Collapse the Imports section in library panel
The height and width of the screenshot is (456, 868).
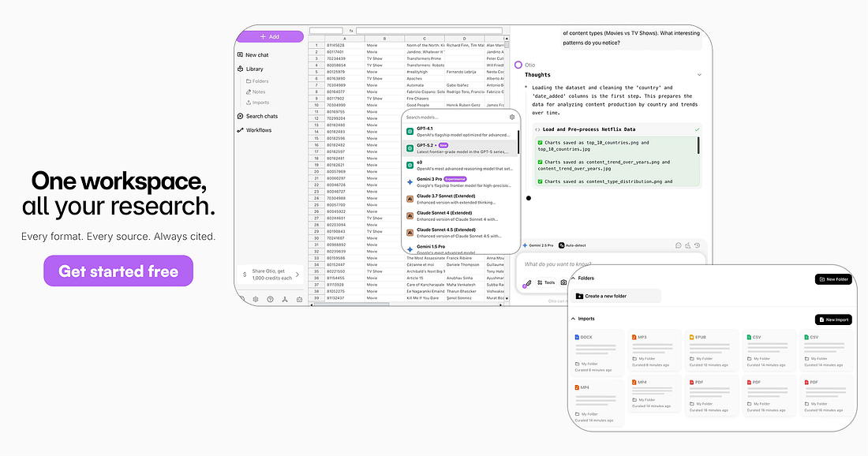click(574, 319)
